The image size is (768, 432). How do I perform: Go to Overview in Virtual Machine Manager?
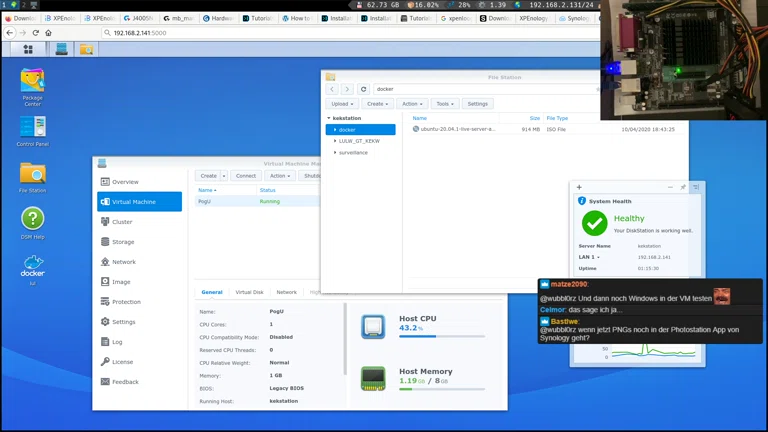[140, 182]
